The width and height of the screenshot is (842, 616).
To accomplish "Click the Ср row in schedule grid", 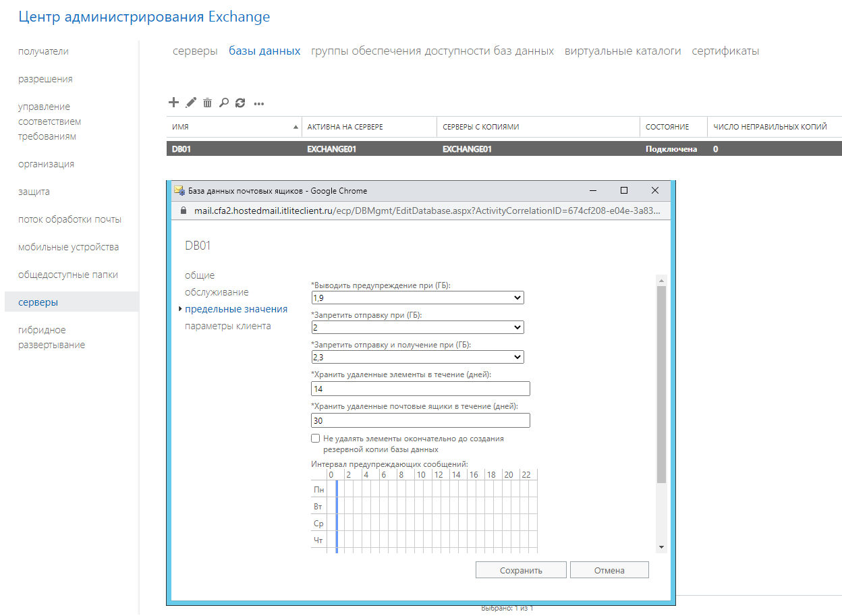I will click(424, 523).
